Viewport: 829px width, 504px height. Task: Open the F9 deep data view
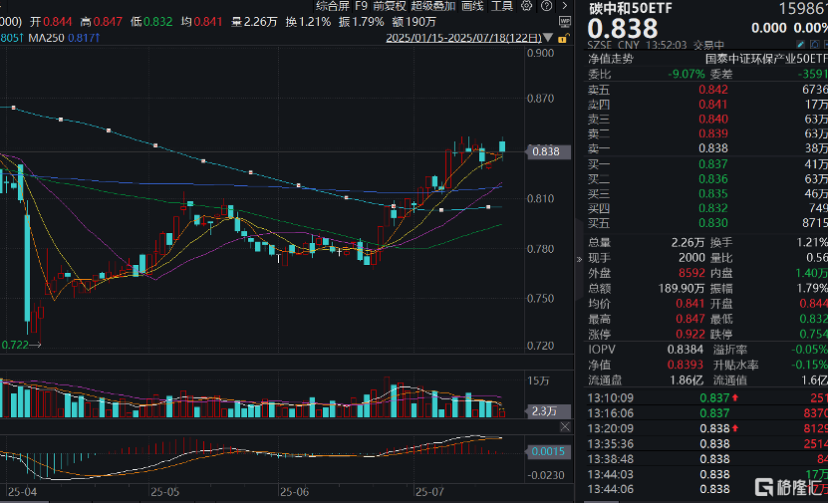361,6
